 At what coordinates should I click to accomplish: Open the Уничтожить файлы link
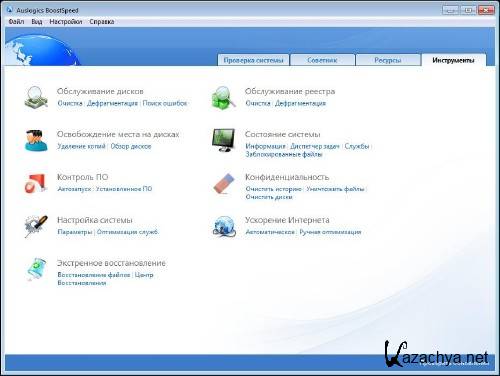click(x=335, y=189)
